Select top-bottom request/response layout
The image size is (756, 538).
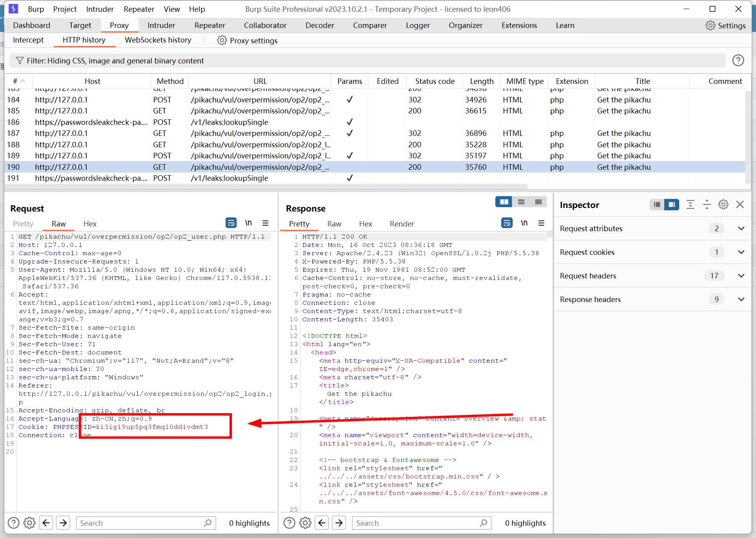click(x=521, y=202)
